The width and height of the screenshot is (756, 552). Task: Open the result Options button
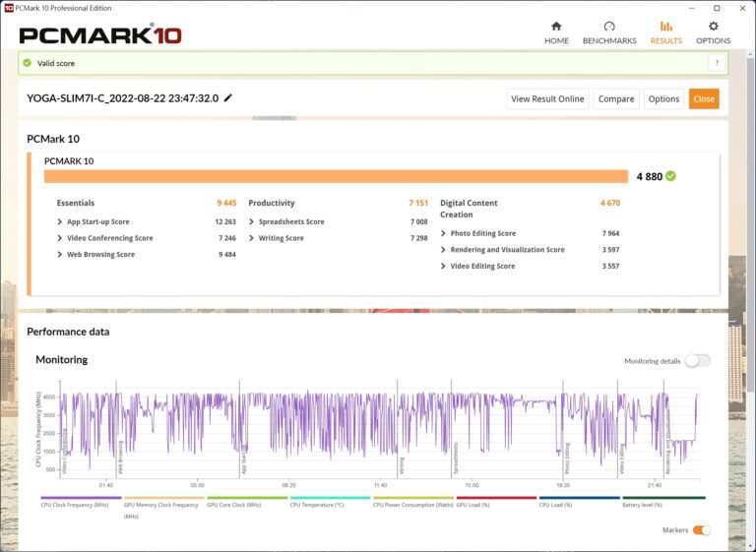(x=663, y=98)
